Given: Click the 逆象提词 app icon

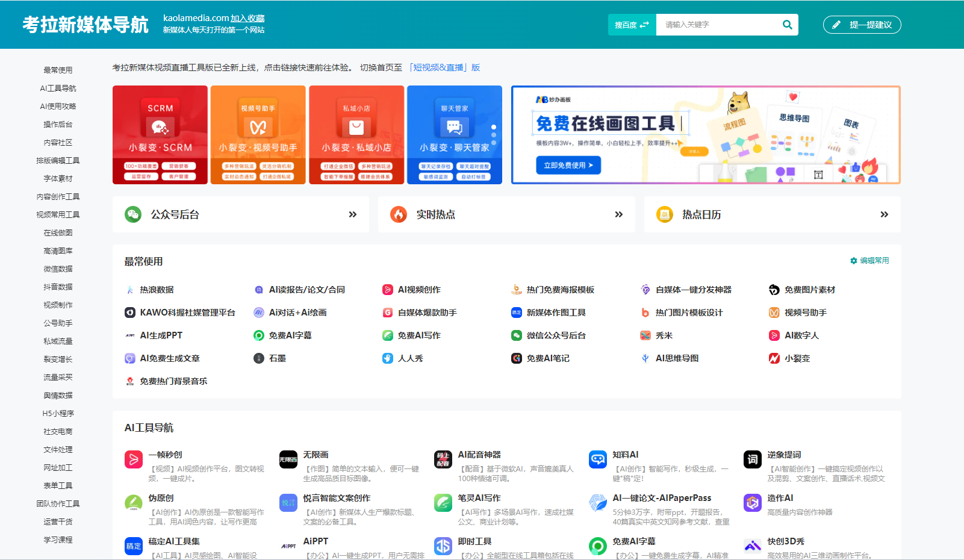Looking at the screenshot, I should pyautogui.click(x=753, y=459).
